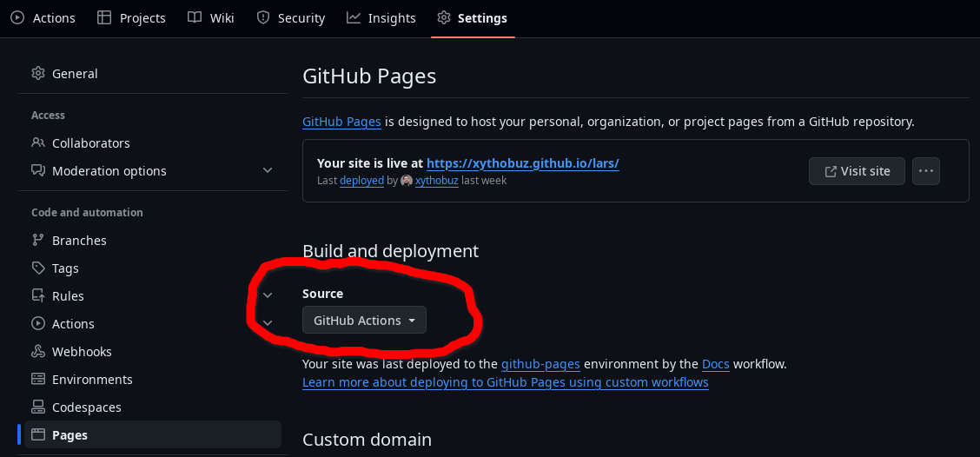Screen dimensions: 980x457
Task: Click the Access section label
Action: [48, 115]
